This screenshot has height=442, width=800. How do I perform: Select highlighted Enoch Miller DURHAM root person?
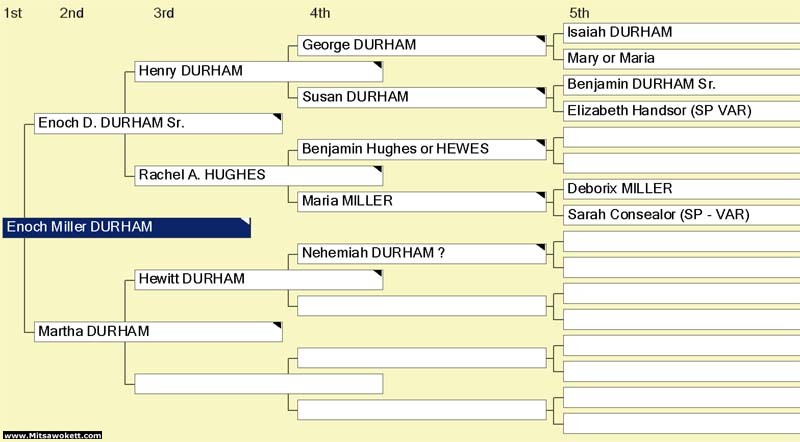[127, 228]
